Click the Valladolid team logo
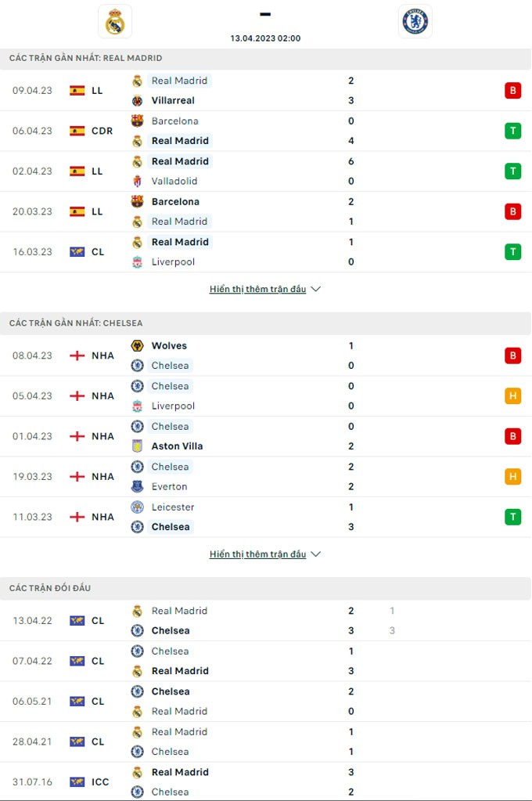Image resolution: width=532 pixels, height=801 pixels. 137,181
